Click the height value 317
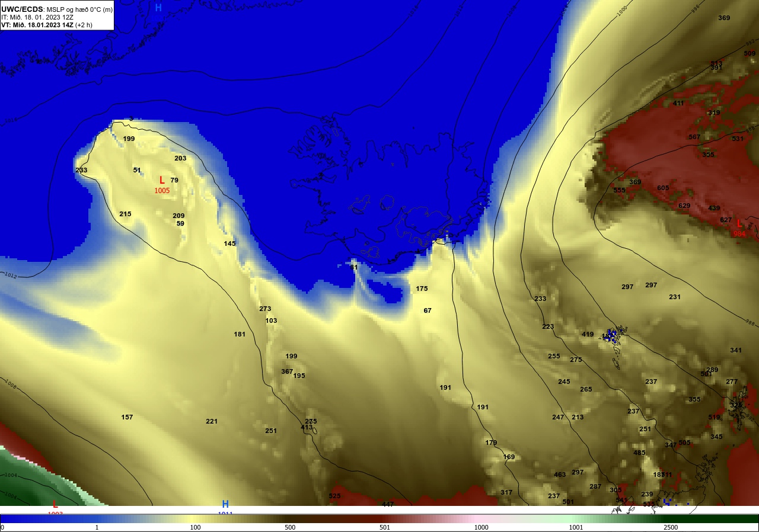Screen dimensions: 759x532 (506, 492)
